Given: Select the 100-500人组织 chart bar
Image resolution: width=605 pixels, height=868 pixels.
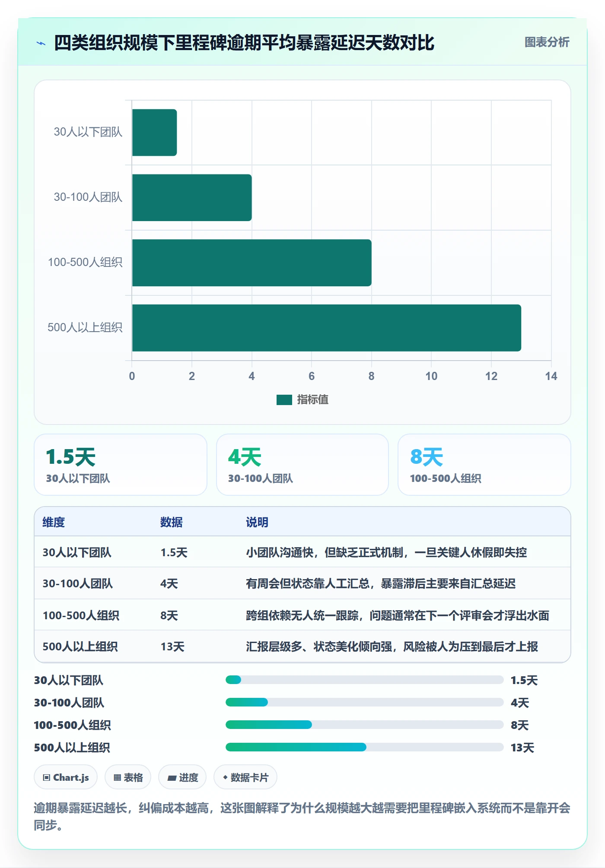Looking at the screenshot, I should point(252,263).
